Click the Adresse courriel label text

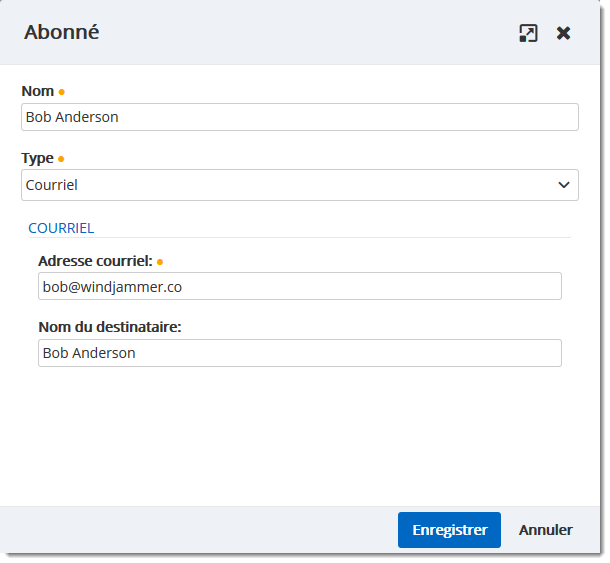(95, 261)
